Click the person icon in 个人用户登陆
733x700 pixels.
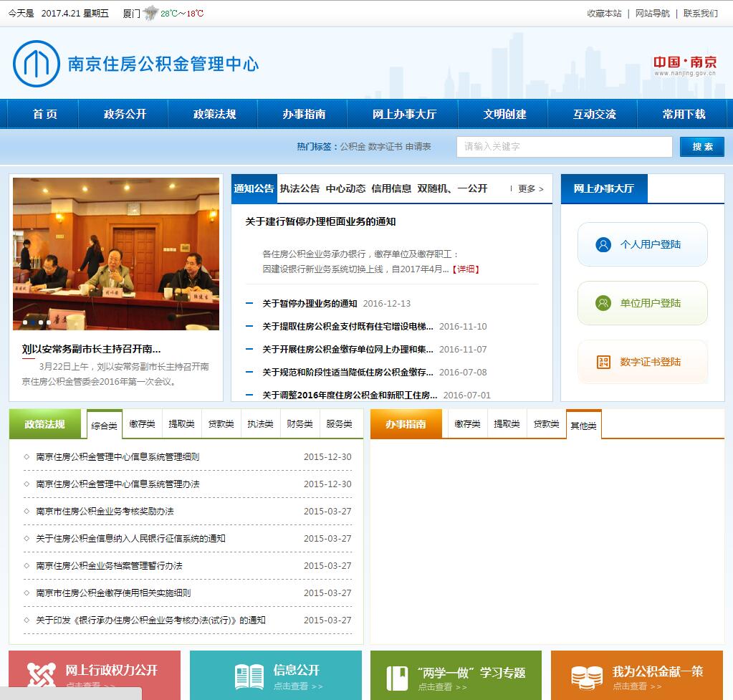click(603, 244)
